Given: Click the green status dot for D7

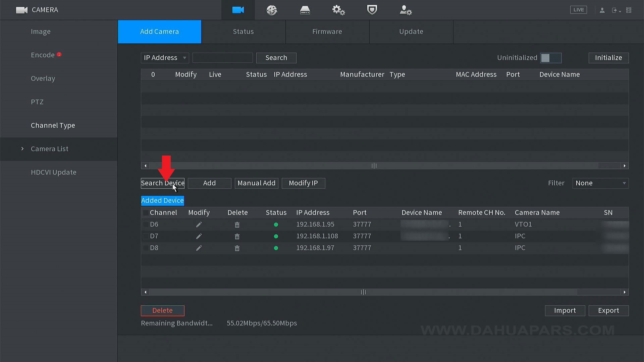Looking at the screenshot, I should coord(276,236).
